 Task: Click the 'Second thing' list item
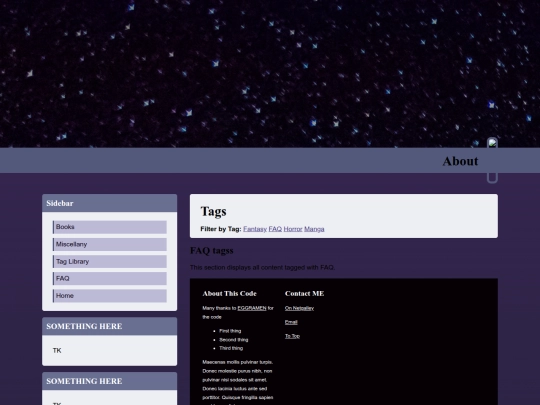point(233,340)
